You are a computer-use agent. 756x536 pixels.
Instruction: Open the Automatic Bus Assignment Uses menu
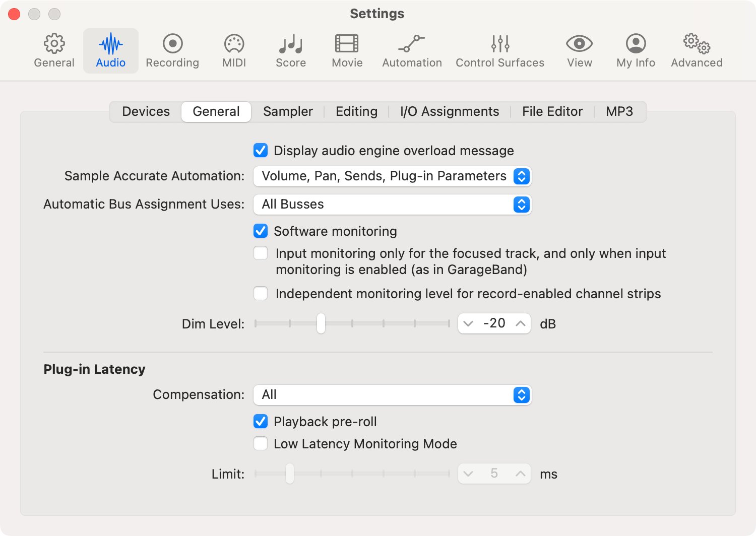point(392,205)
